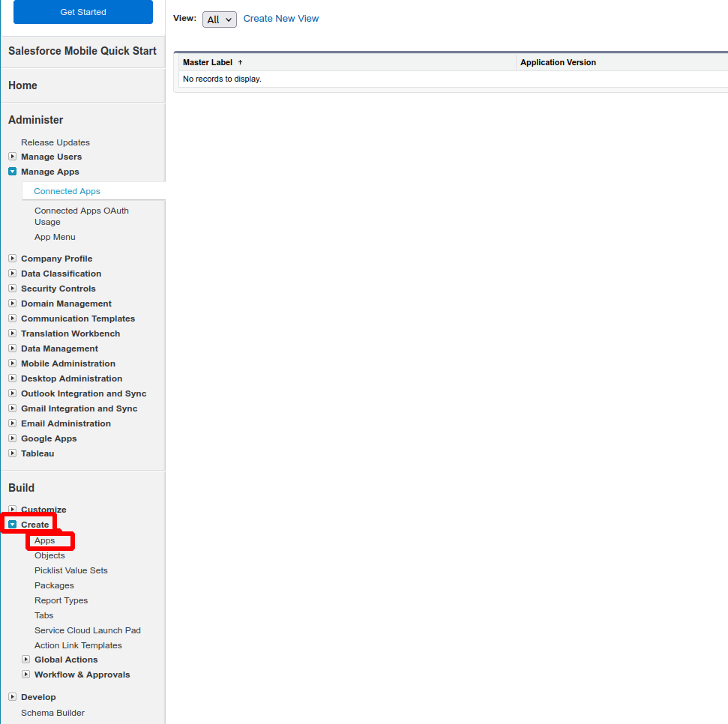Sort by the Master Label column header
Screen dimensions: 728x724
point(208,62)
